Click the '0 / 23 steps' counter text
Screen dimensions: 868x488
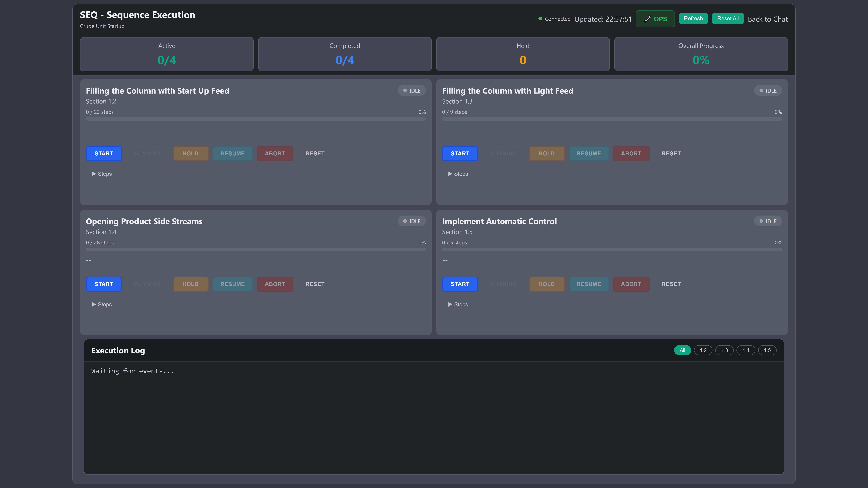pyautogui.click(x=100, y=112)
